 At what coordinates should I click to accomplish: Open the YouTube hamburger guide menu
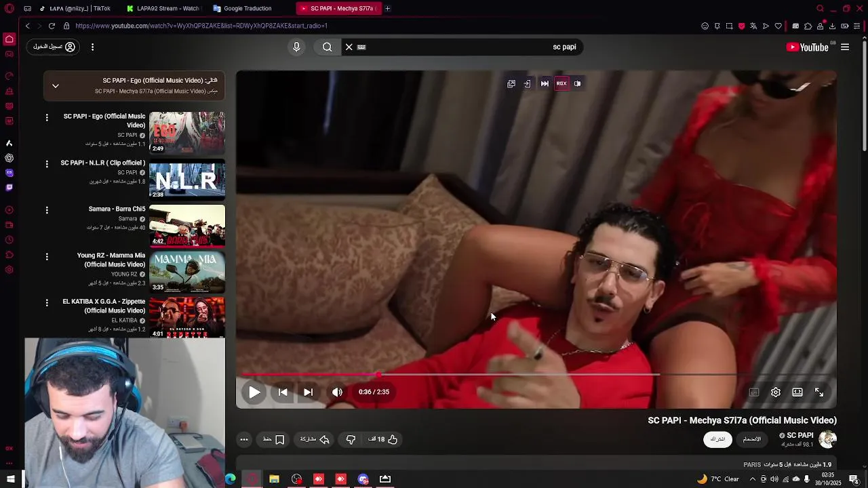(845, 47)
